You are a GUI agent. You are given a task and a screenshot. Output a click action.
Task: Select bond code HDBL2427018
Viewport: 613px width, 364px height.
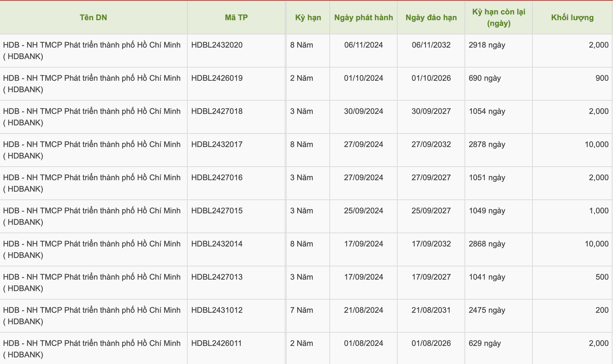[217, 111]
